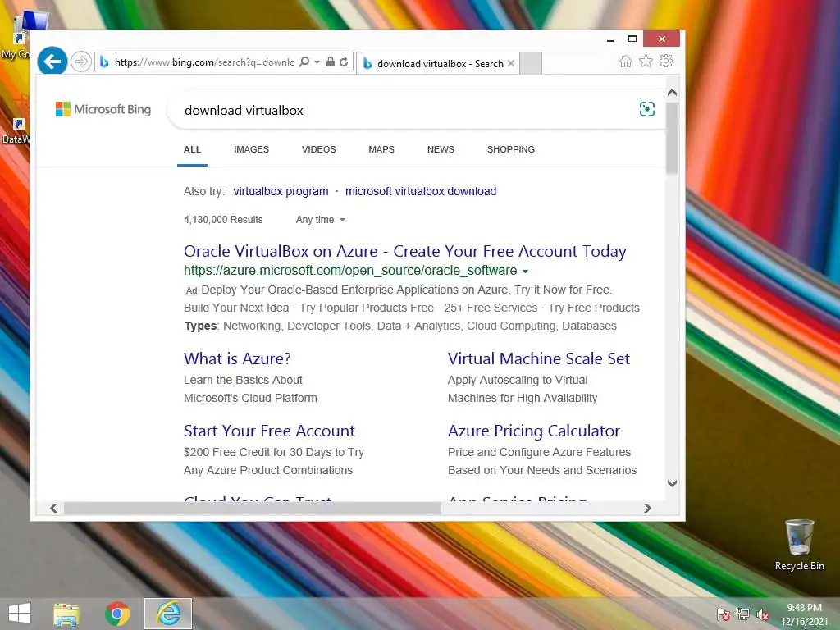Open the Windows Start button
This screenshot has width=840, height=630.
[x=20, y=614]
